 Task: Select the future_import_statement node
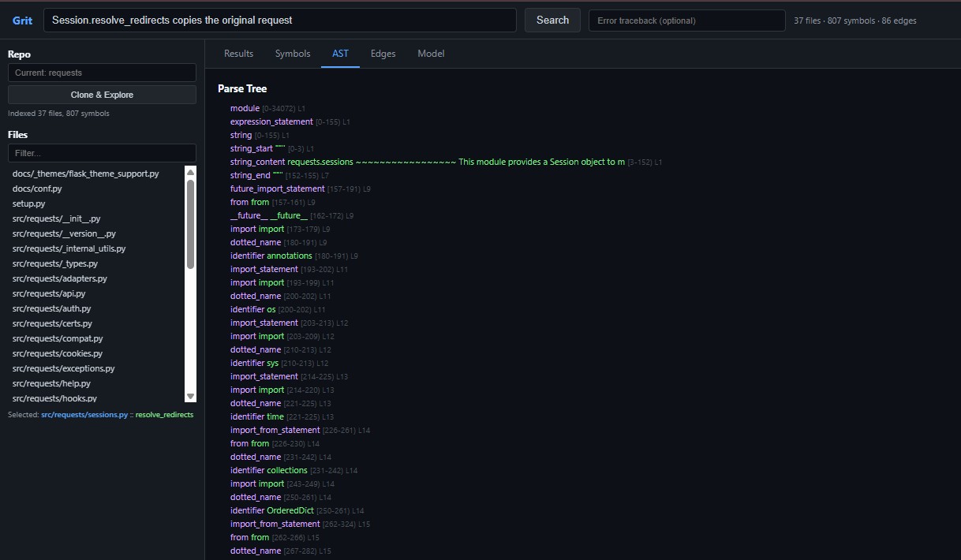(x=300, y=189)
